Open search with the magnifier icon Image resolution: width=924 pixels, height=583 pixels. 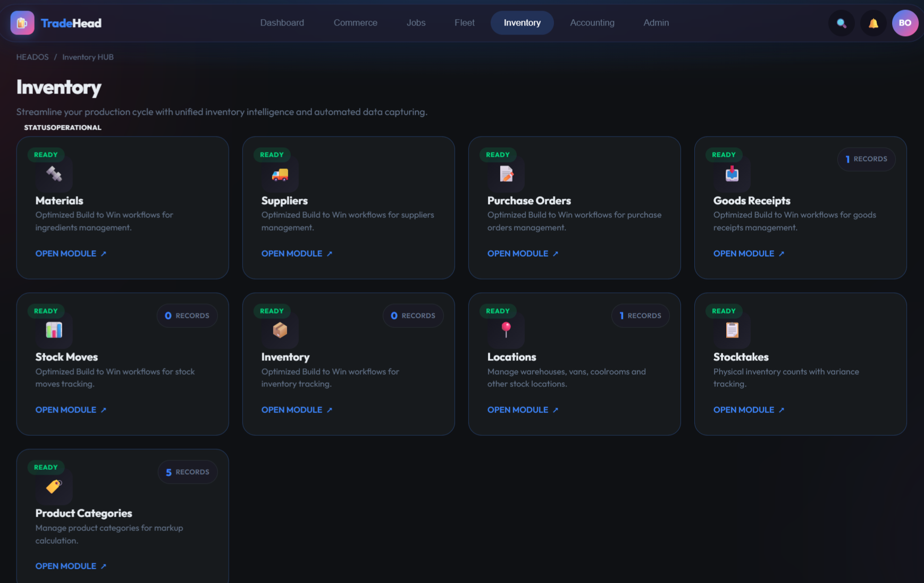tap(841, 23)
